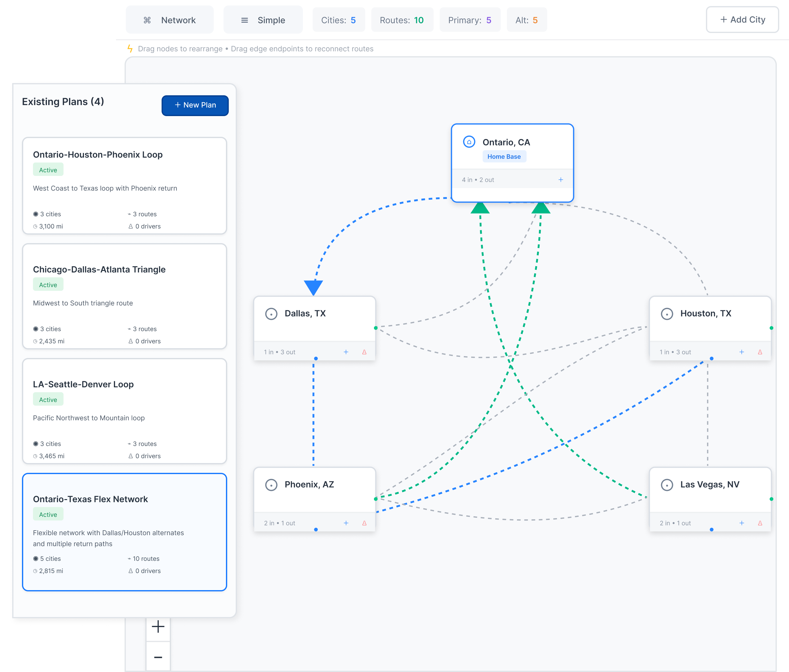Image resolution: width=789 pixels, height=672 pixels.
Task: Click the Home Base badge
Action: click(504, 157)
